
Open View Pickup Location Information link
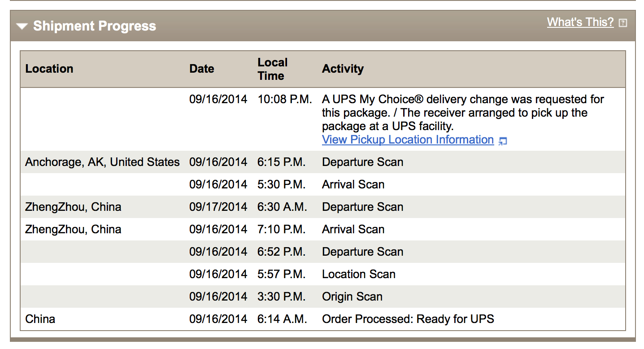click(408, 140)
